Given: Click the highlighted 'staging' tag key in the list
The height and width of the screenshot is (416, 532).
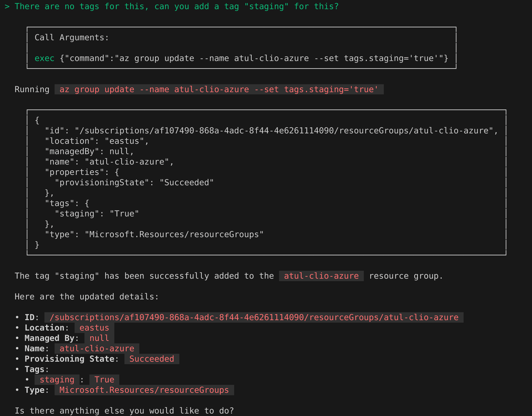Looking at the screenshot, I should pyautogui.click(x=57, y=380).
